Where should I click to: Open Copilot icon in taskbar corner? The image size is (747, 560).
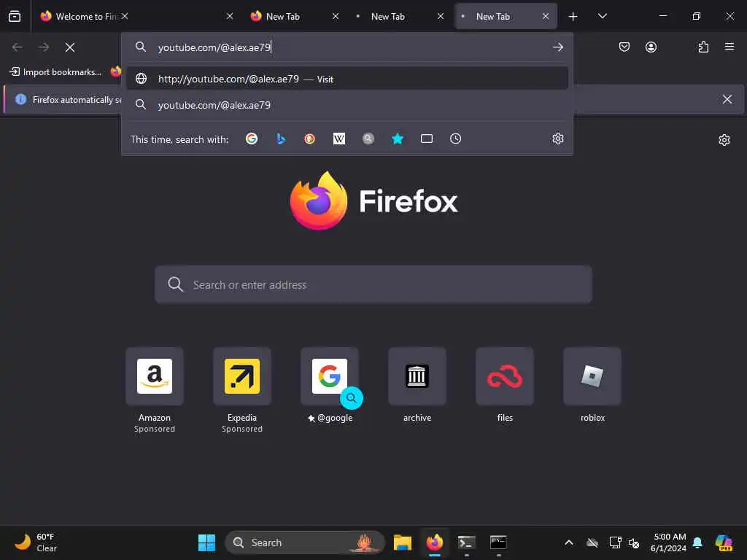(x=724, y=542)
